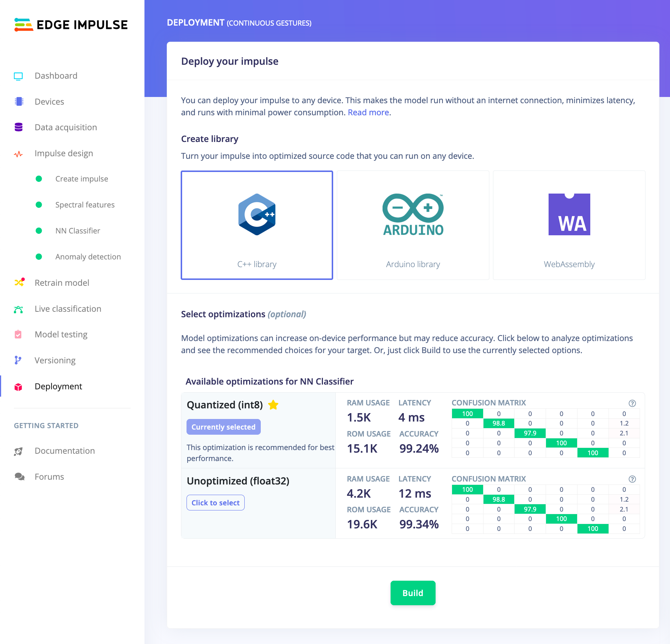The height and width of the screenshot is (644, 670).
Task: Click the Edge Impulse logo
Action: [x=71, y=25]
